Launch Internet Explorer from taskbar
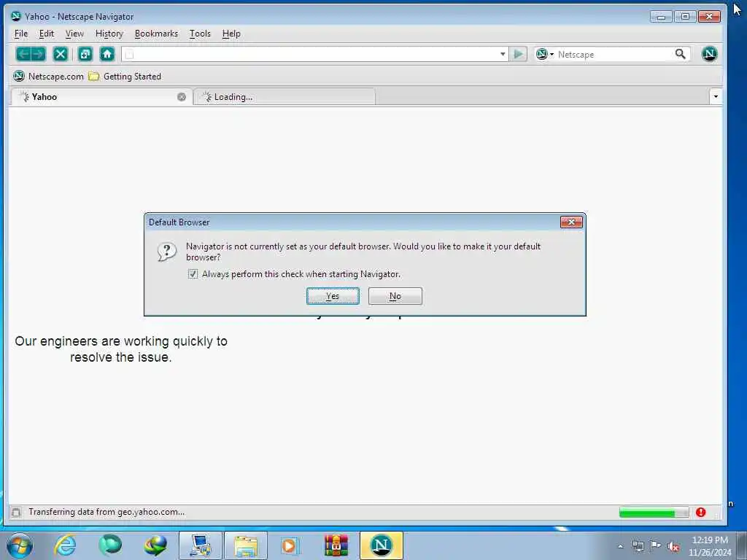This screenshot has height=560, width=747. point(65,545)
